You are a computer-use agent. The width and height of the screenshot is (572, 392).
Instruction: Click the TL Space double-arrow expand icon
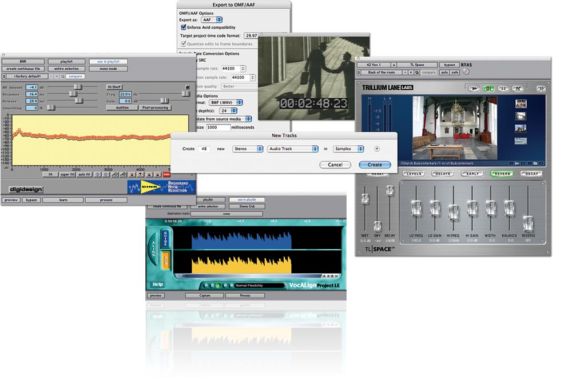point(541,88)
